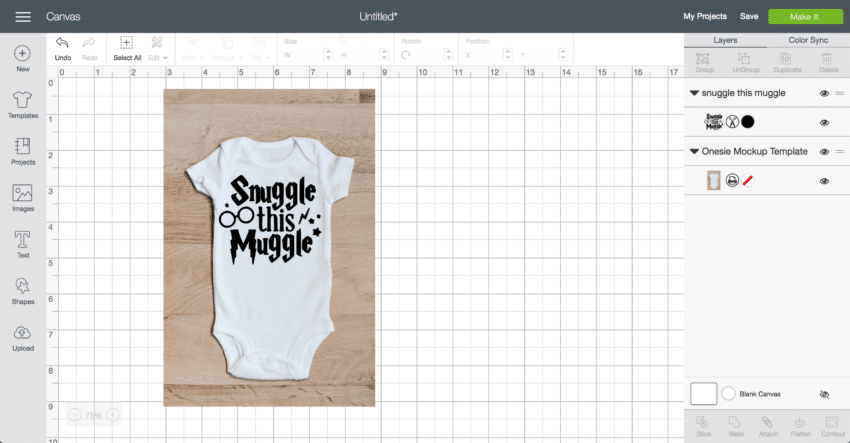850x443 pixels.
Task: Open the hamburger main menu
Action: [23, 17]
